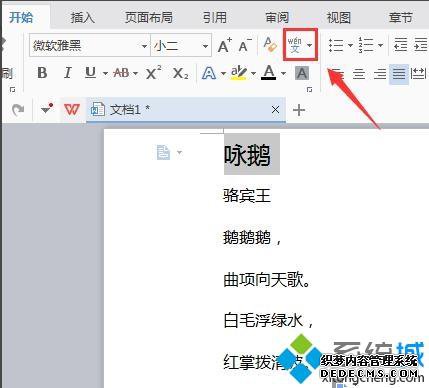Viewport: 429px width, 388px height.
Task: Toggle Underline formatting
Action: [x=90, y=73]
